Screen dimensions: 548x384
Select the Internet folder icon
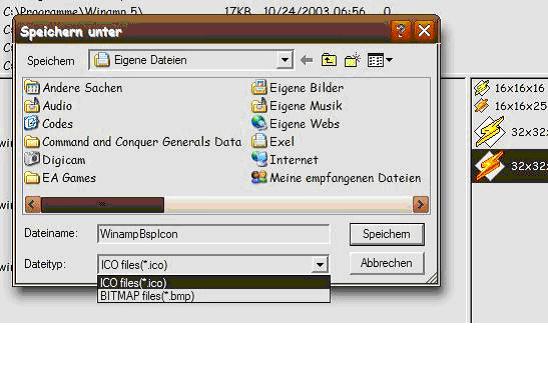259,159
